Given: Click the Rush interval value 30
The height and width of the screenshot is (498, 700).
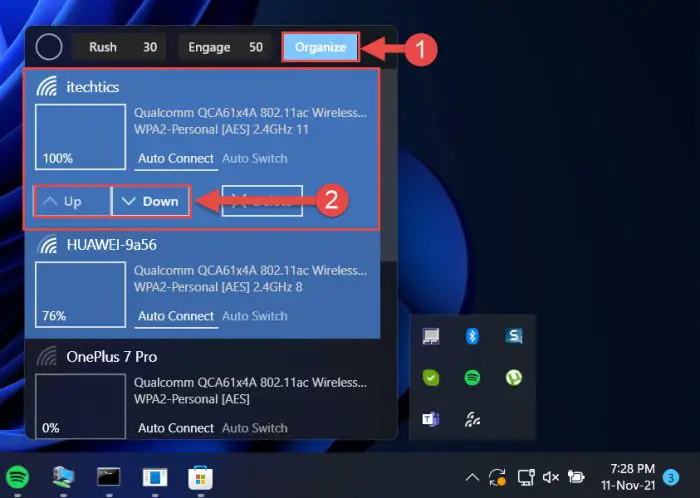Looking at the screenshot, I should point(150,47).
